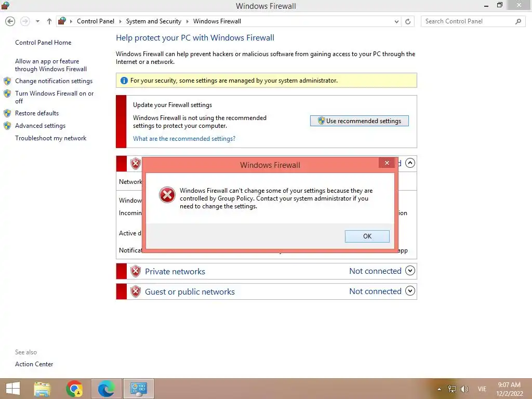532x399 pixels.
Task: Click the red error icon in the dialog
Action: tap(167, 195)
